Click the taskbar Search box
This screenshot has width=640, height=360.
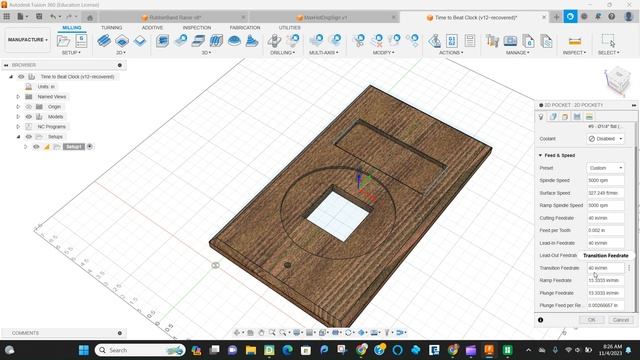tap(140, 350)
